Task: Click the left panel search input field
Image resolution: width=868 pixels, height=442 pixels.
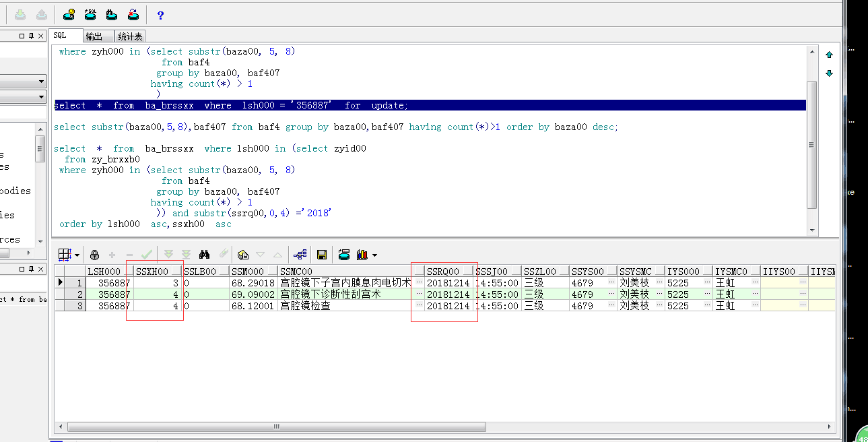Action: coord(23,113)
